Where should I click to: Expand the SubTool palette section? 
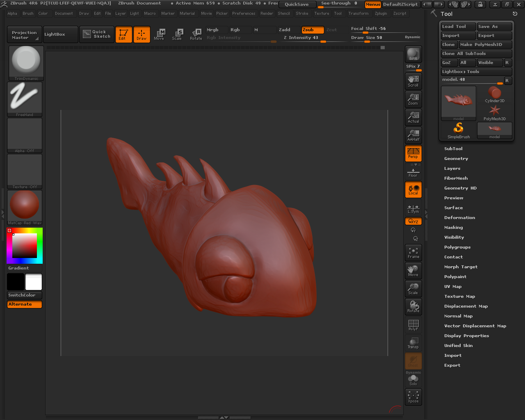(x=453, y=149)
